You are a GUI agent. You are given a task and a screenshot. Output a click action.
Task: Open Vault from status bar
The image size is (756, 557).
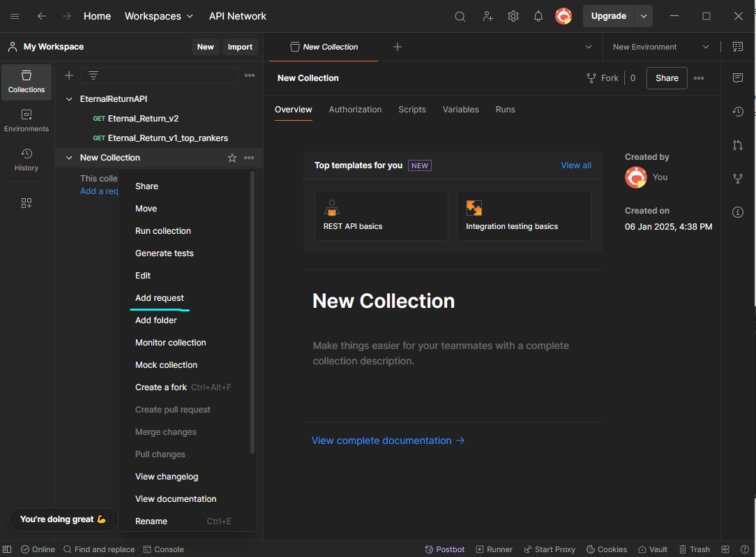tap(653, 549)
